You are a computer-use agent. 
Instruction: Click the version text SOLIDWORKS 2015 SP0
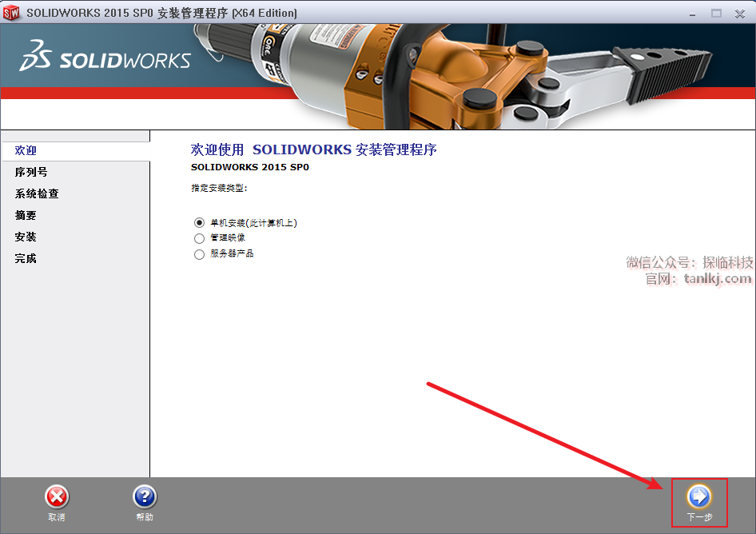[250, 167]
